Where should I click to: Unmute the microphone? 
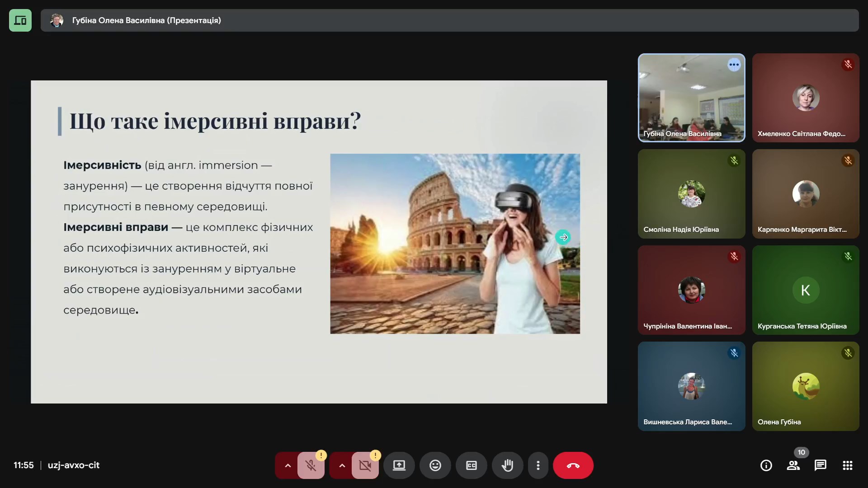[311, 465]
